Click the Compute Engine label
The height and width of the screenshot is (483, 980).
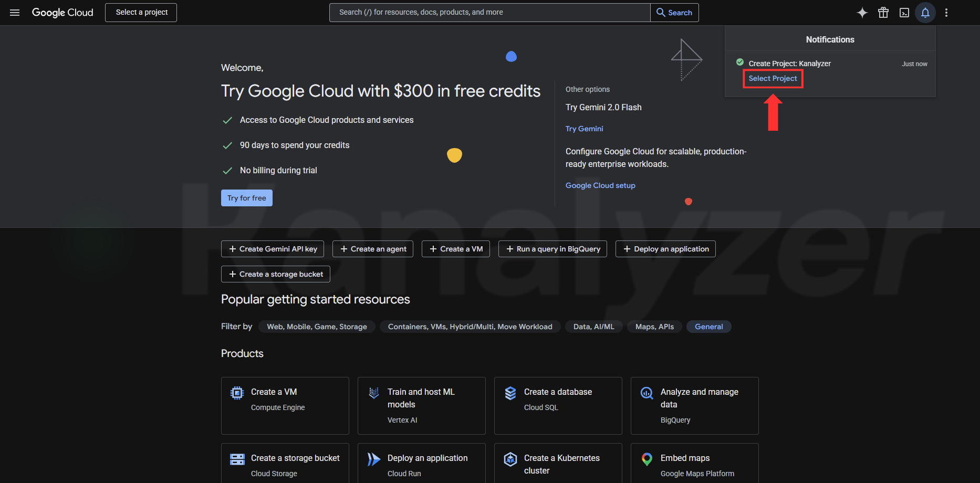tap(278, 407)
